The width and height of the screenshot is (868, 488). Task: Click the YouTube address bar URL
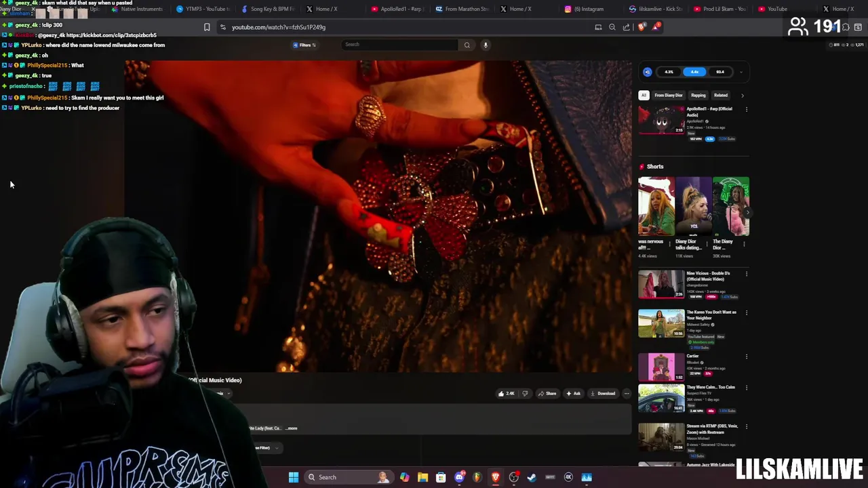279,27
